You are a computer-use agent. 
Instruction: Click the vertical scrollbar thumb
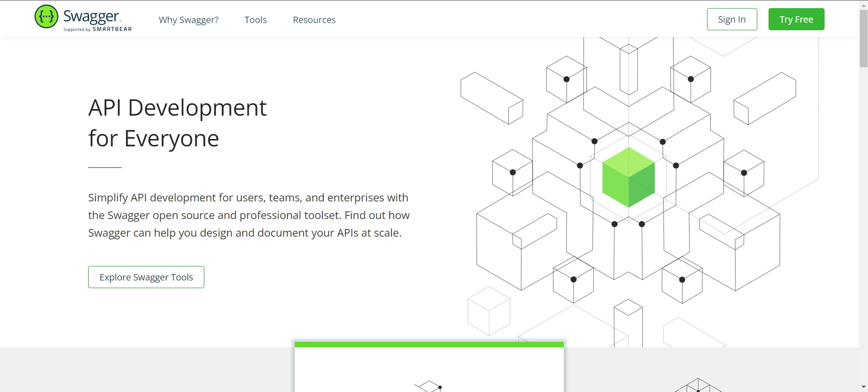(863, 38)
